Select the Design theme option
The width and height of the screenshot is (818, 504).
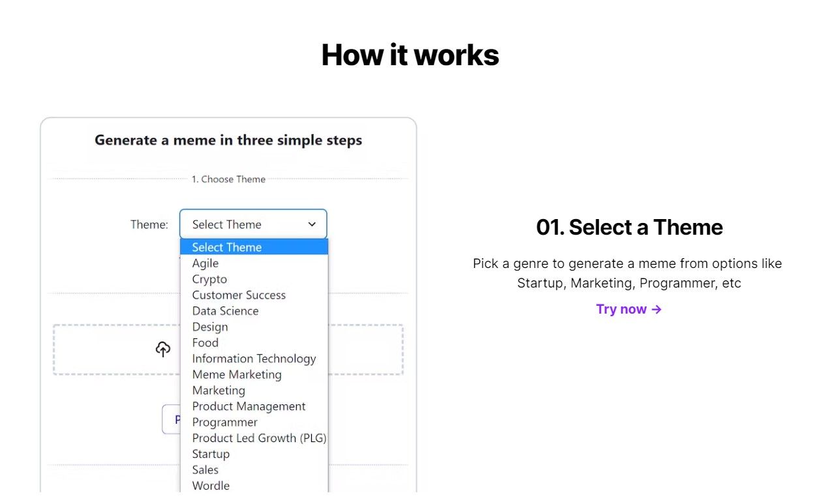254,327
